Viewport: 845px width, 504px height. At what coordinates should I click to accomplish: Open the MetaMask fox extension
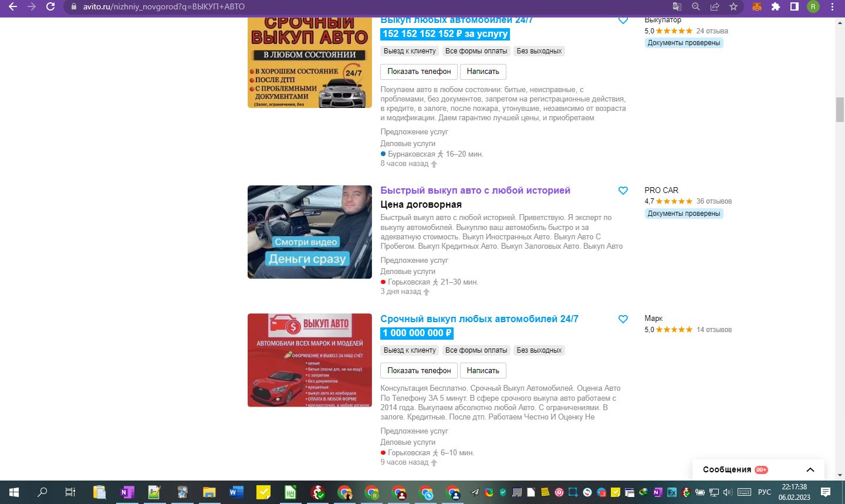pyautogui.click(x=757, y=6)
